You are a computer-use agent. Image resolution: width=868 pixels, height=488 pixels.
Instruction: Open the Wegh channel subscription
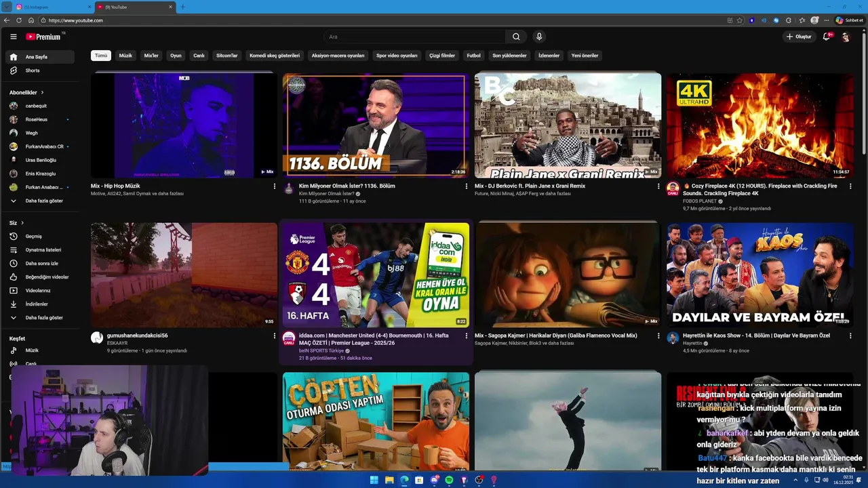pyautogui.click(x=40, y=133)
